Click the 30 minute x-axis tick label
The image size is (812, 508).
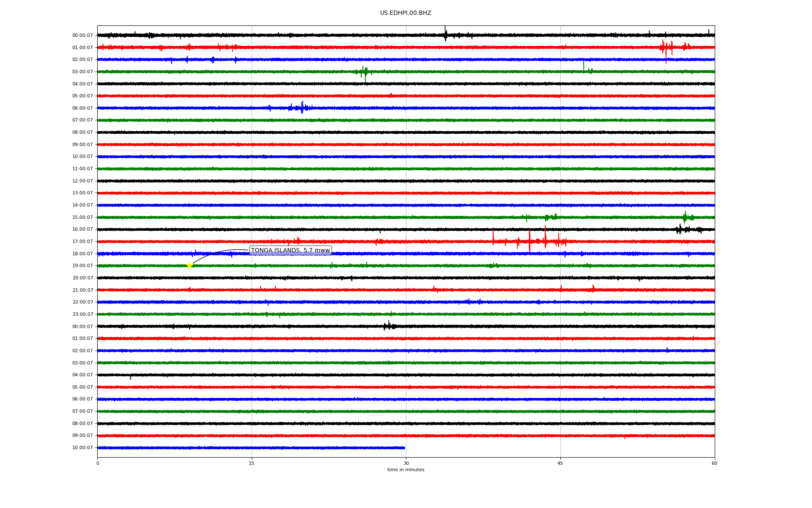click(406, 463)
